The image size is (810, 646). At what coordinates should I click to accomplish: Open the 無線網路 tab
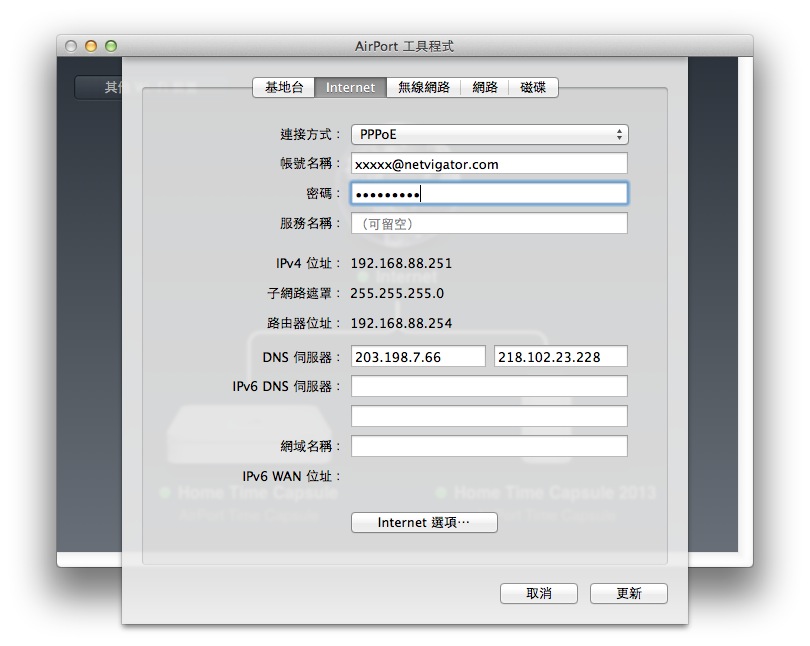(x=424, y=87)
